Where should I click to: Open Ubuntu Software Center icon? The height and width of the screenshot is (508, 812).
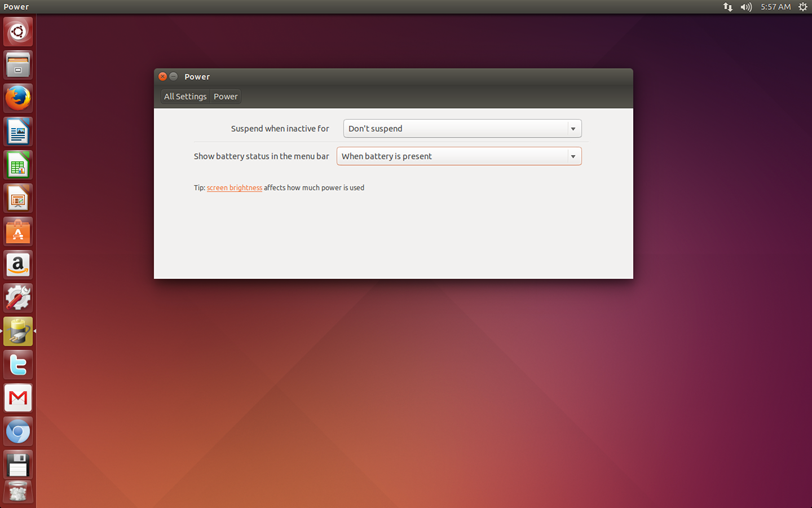(x=18, y=231)
